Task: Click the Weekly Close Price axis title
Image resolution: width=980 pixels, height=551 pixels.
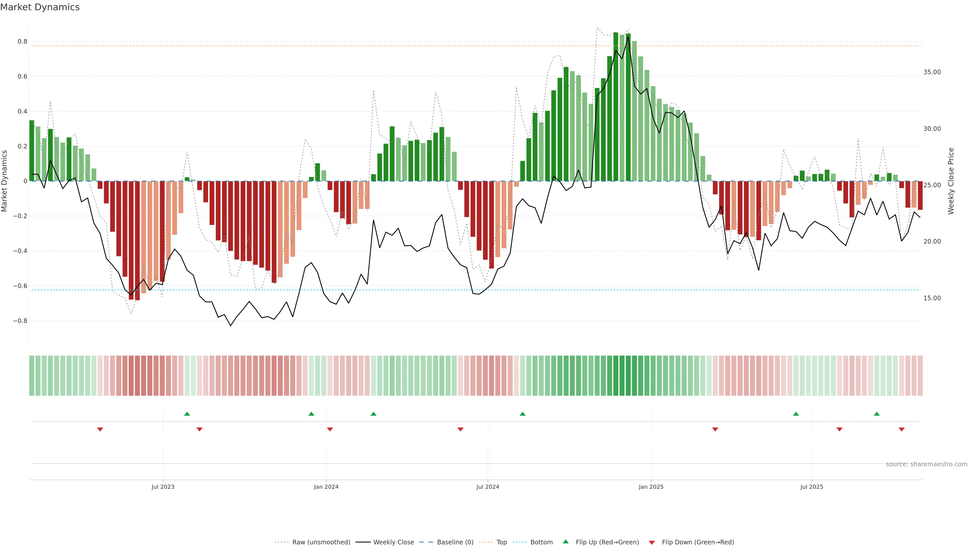Action: coord(951,181)
